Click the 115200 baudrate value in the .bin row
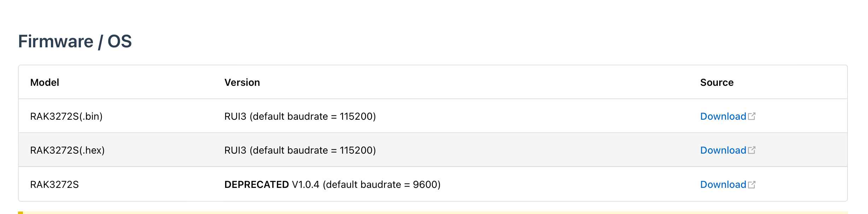The image size is (868, 214). pos(356,116)
